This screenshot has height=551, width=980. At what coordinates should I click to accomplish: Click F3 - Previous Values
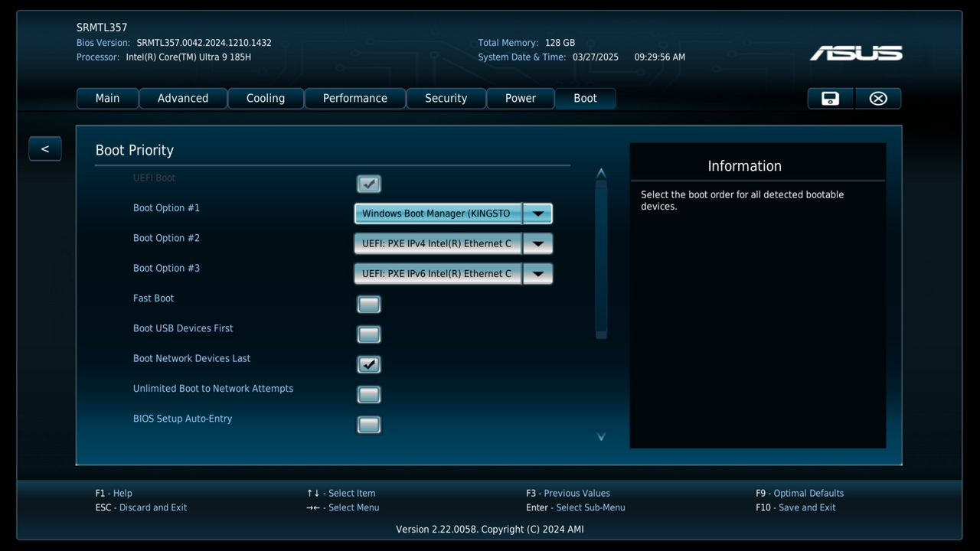point(568,494)
